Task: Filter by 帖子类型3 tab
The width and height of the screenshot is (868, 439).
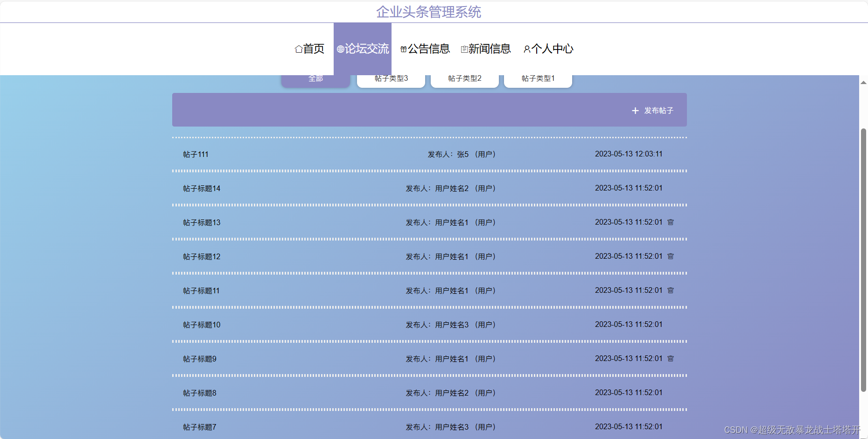Action: tap(391, 81)
